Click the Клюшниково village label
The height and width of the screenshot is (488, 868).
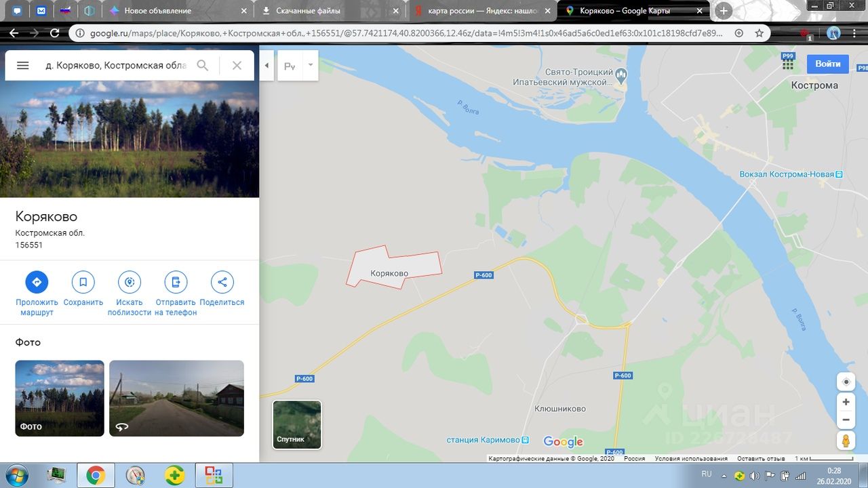pos(560,409)
